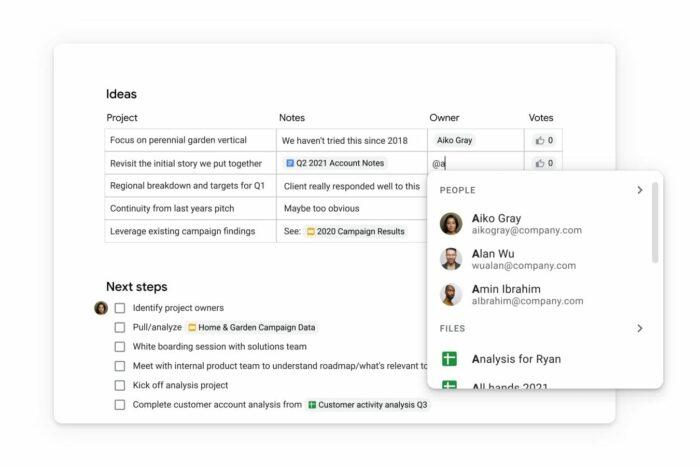
Task: Click the Aiko Gray owner chip in table
Action: tap(455, 141)
